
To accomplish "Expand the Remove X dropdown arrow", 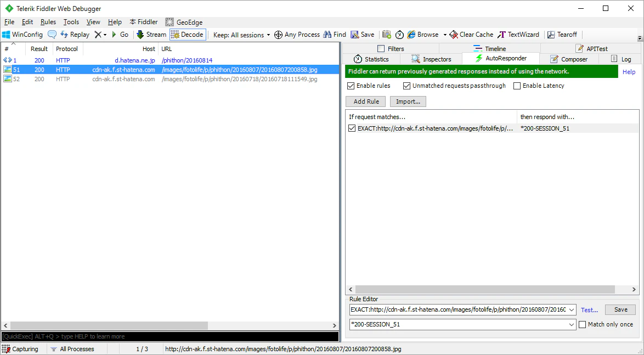I will pyautogui.click(x=105, y=35).
